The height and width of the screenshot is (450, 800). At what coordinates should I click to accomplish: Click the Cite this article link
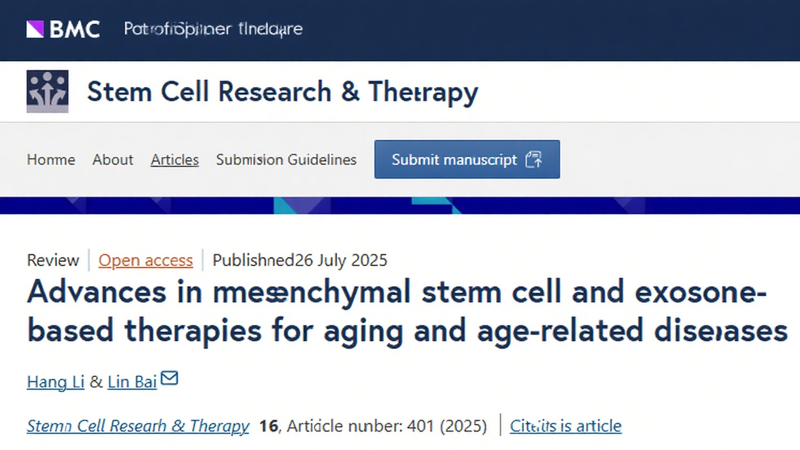[566, 426]
